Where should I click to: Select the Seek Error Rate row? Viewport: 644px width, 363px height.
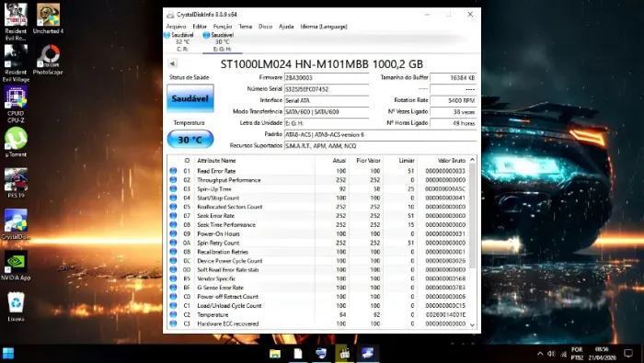[x=317, y=216]
